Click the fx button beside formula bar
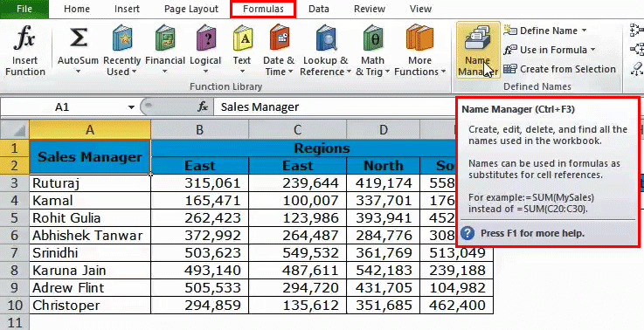This screenshot has height=330, width=644. click(203, 107)
